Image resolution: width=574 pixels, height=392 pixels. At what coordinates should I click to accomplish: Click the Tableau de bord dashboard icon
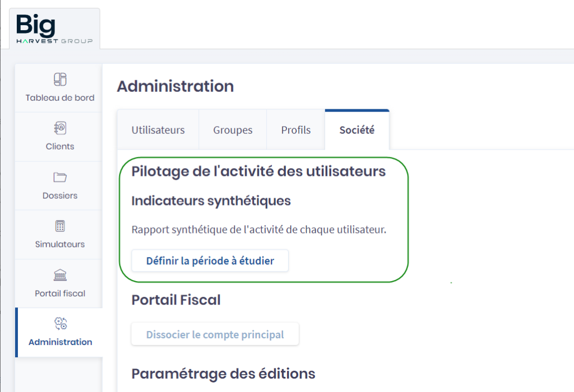click(x=60, y=80)
